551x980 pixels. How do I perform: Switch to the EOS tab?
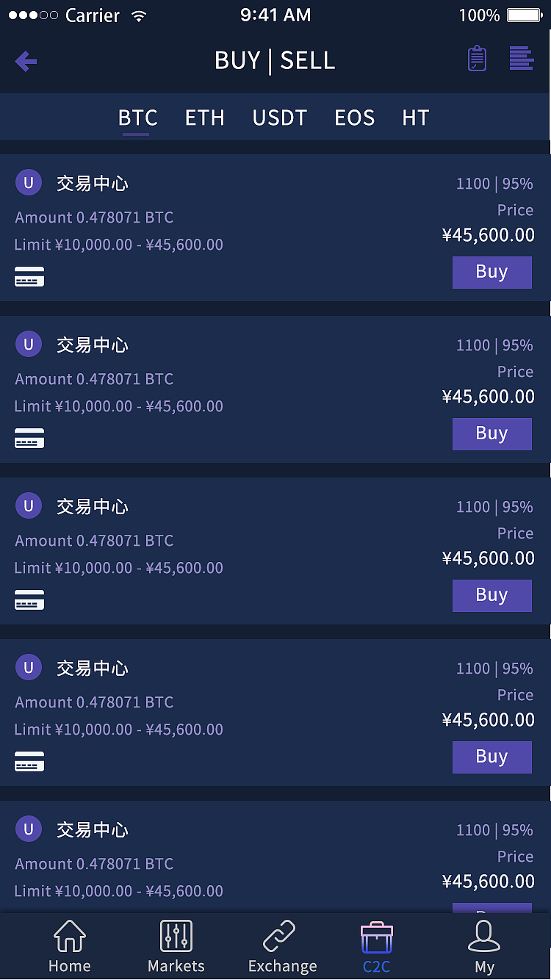(x=354, y=118)
